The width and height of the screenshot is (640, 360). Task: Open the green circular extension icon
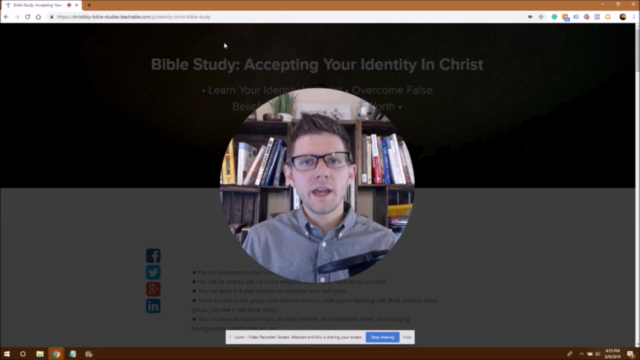coord(554,17)
